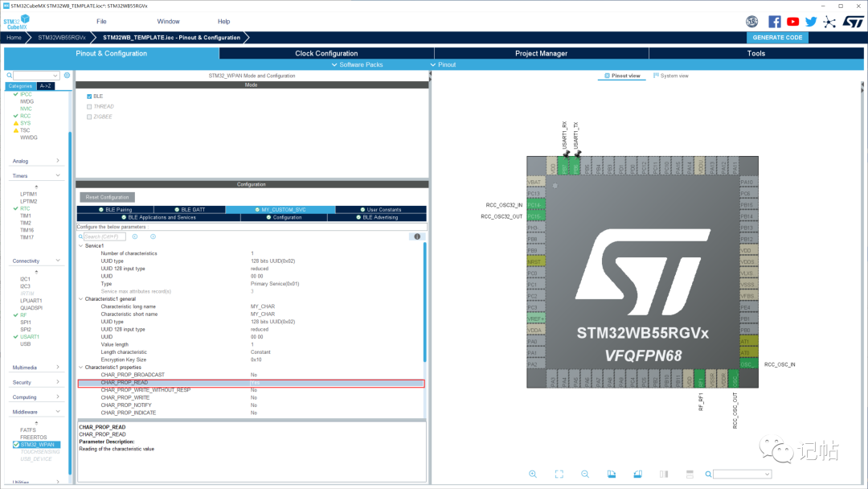Uncheck the BLE mode checkbox

(x=89, y=97)
